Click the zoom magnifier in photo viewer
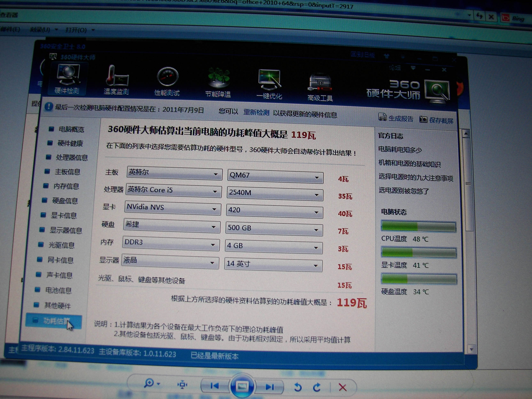532x399 pixels. pos(149,383)
